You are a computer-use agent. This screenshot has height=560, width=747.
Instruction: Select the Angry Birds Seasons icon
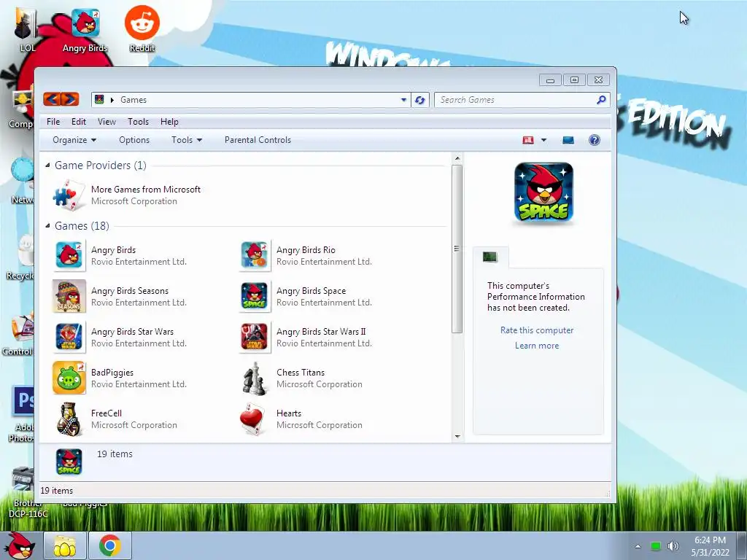(69, 296)
